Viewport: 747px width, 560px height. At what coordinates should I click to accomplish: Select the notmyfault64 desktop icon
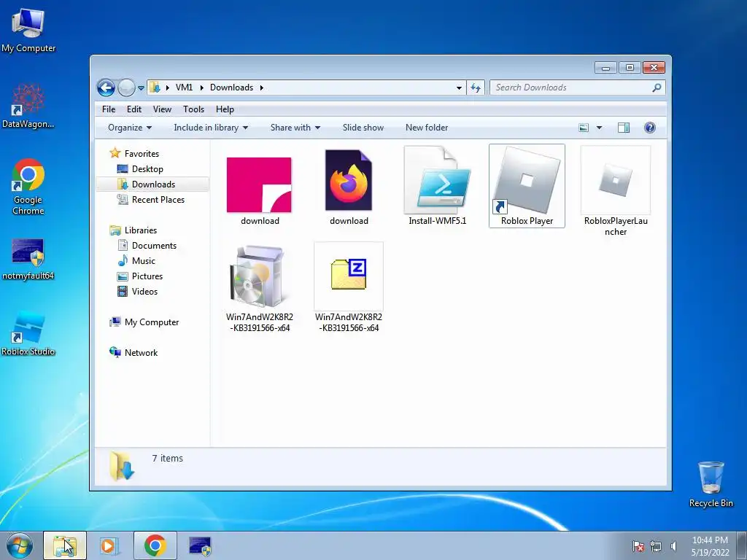pyautogui.click(x=28, y=259)
